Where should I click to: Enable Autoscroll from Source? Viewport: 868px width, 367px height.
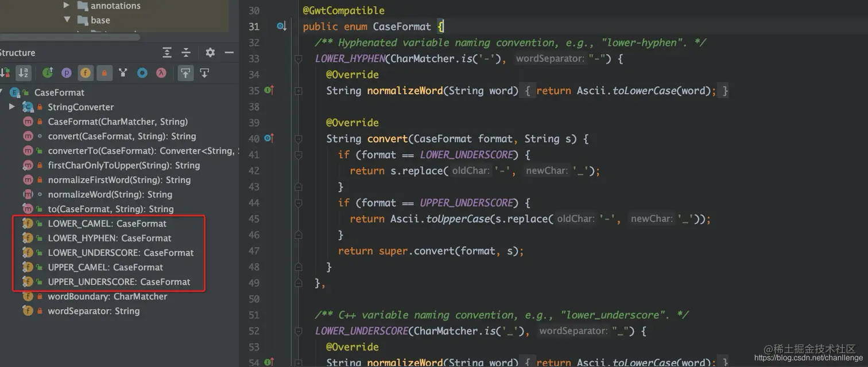(204, 73)
